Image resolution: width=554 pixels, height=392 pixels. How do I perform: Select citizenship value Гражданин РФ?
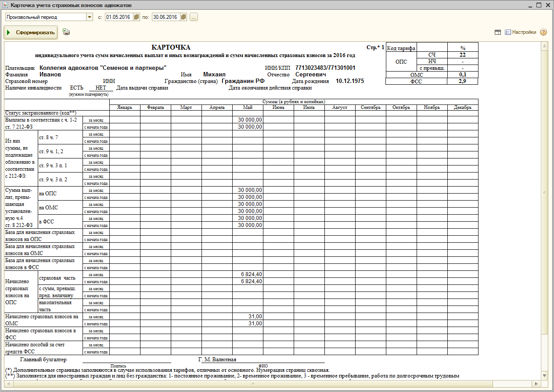[x=243, y=81]
